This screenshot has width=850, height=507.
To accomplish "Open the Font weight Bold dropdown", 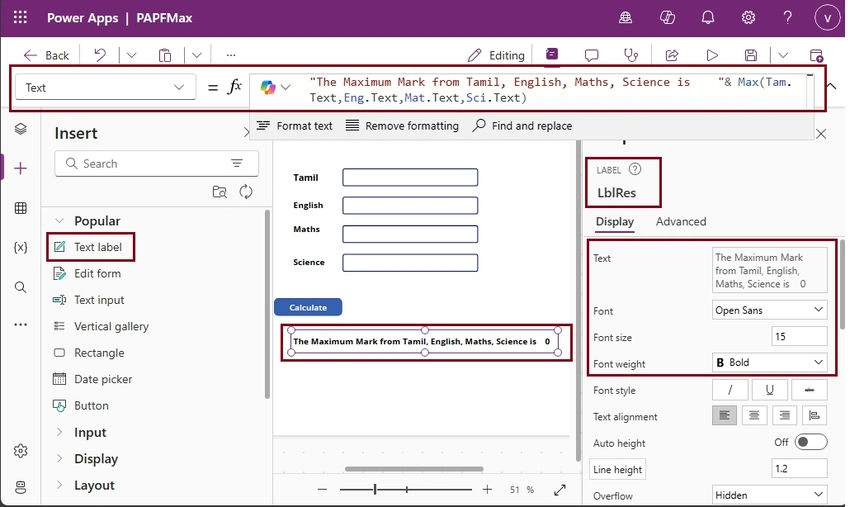I will click(x=769, y=362).
